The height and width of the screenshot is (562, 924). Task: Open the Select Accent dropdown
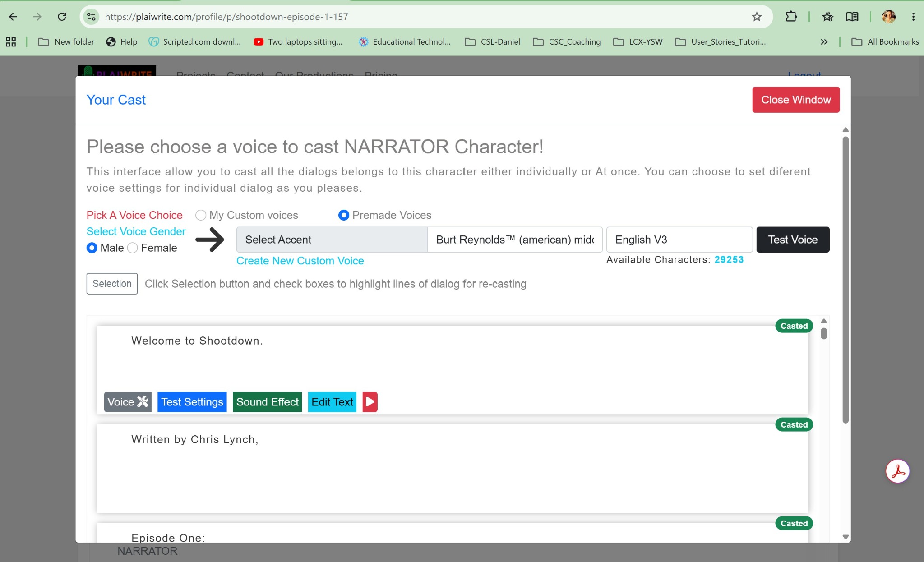pyautogui.click(x=332, y=240)
